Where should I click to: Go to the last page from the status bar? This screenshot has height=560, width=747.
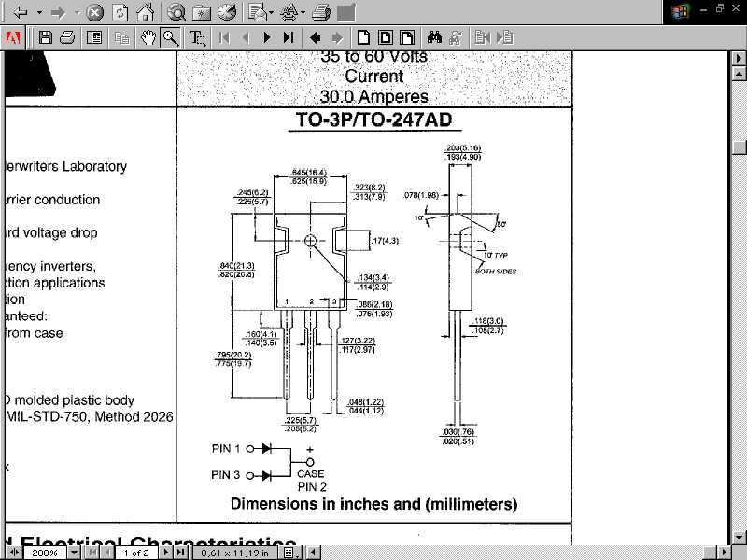(x=180, y=553)
